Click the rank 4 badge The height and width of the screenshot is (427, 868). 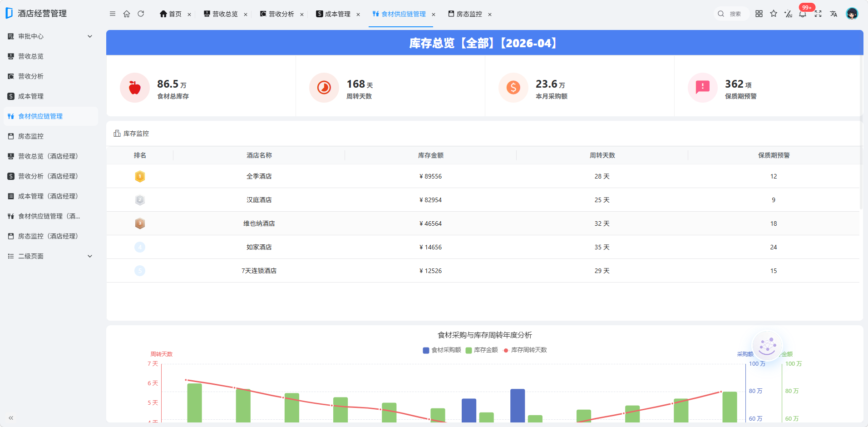coord(140,247)
